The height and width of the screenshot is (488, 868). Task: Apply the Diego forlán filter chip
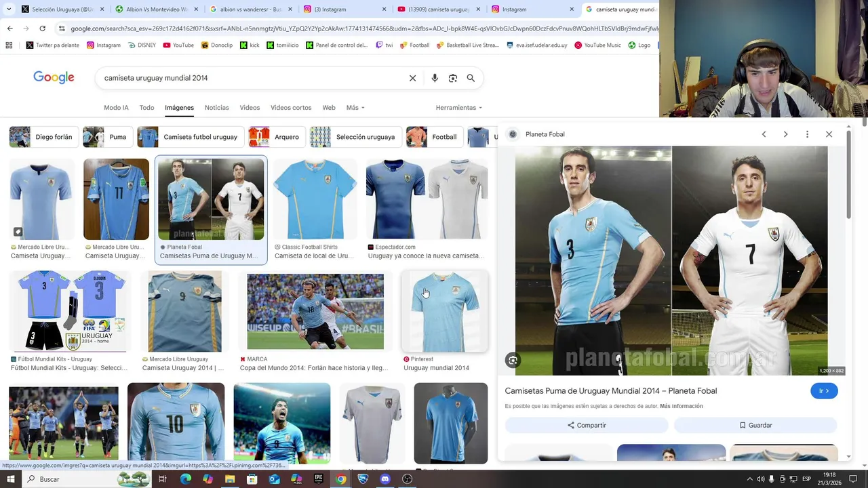click(43, 137)
